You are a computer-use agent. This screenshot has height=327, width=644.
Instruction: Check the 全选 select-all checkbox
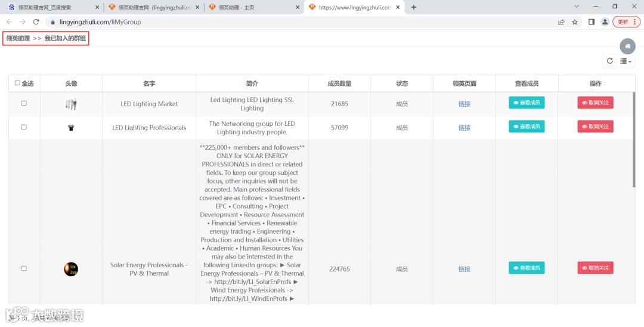[17, 83]
